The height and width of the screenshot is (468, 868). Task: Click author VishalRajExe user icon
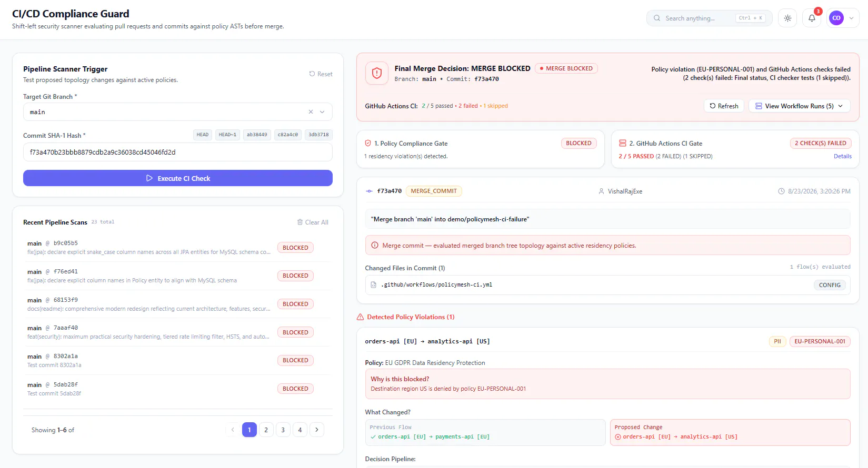pos(601,191)
